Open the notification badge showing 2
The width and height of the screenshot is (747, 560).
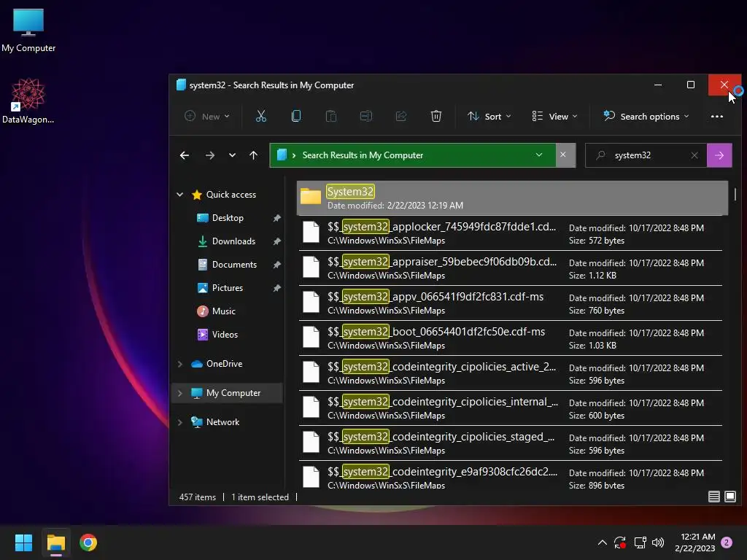click(727, 542)
